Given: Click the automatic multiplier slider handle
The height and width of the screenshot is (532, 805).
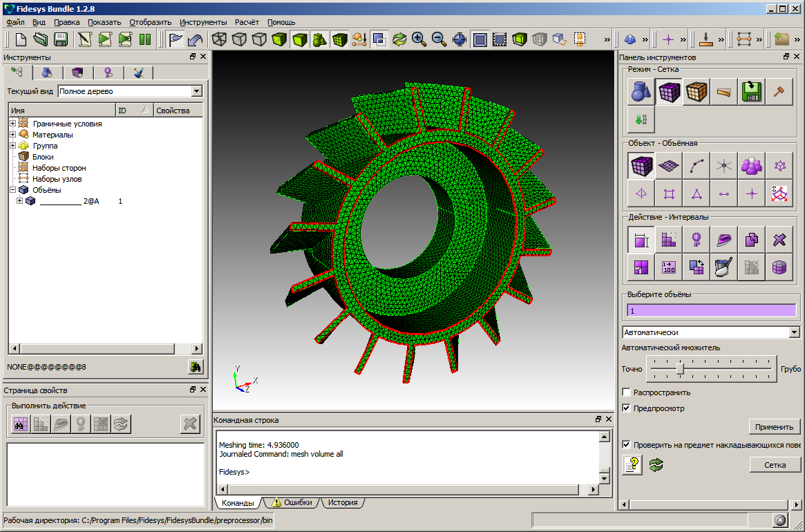Looking at the screenshot, I should point(680,369).
